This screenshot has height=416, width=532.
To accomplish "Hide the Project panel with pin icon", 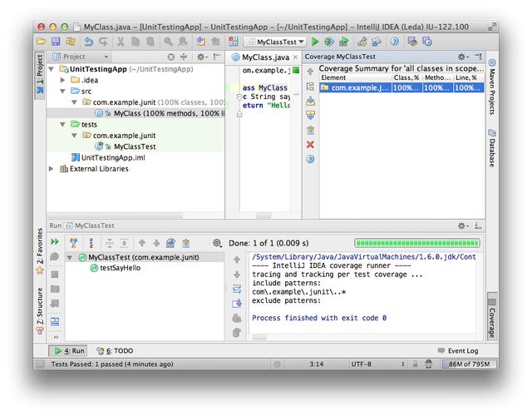I will coord(216,57).
